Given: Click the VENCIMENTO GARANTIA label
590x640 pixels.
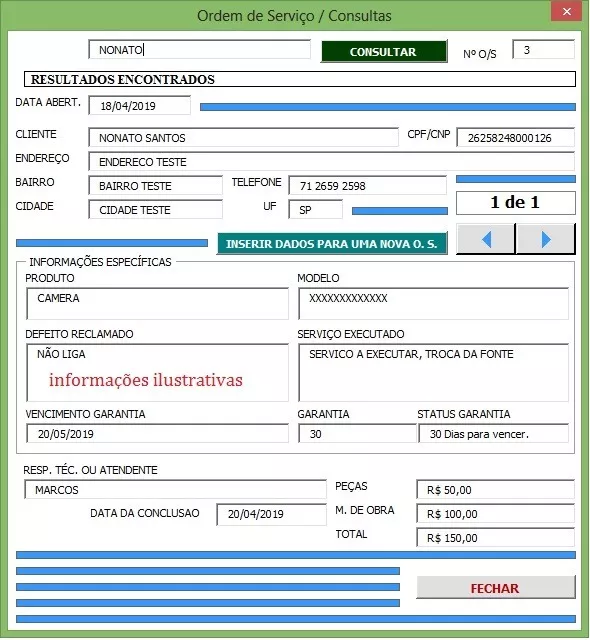Looking at the screenshot, I should click(x=85, y=414).
